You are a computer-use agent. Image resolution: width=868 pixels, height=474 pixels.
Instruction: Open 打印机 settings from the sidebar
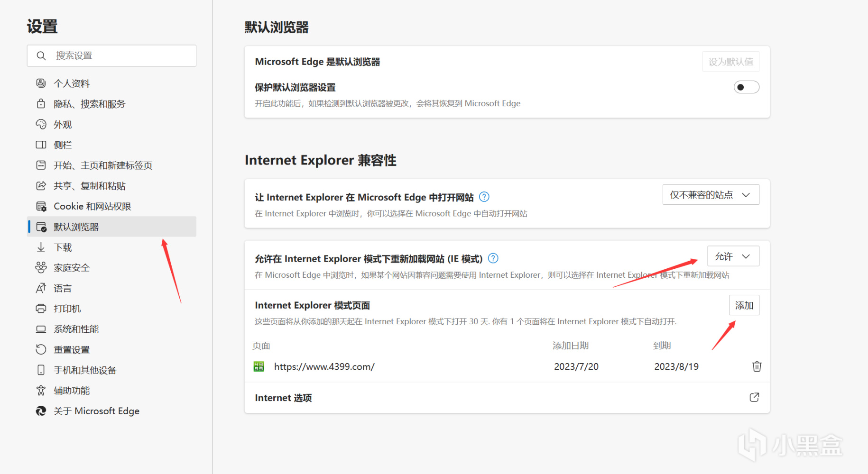112,309
